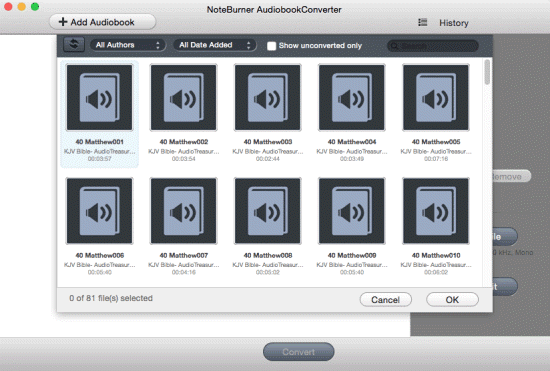
Task: Select the 40 Matthew006 audiobook cover
Action: pyautogui.click(x=100, y=211)
